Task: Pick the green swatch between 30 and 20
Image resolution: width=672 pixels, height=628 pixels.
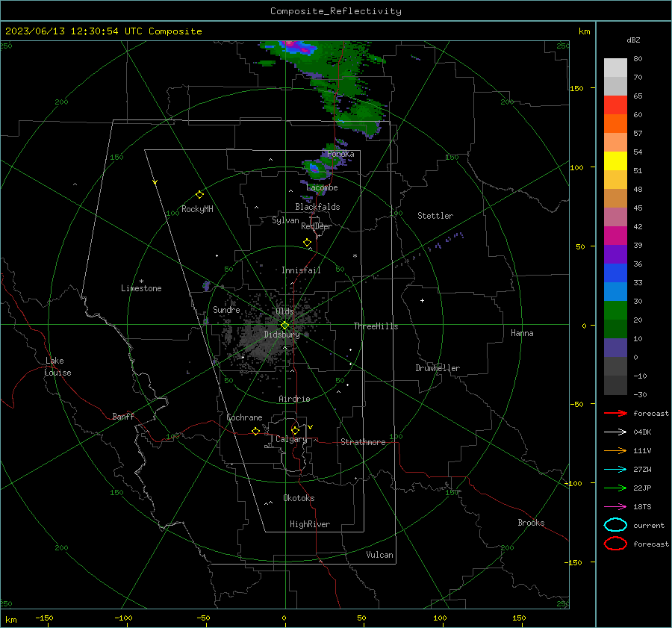Action: pos(615,311)
